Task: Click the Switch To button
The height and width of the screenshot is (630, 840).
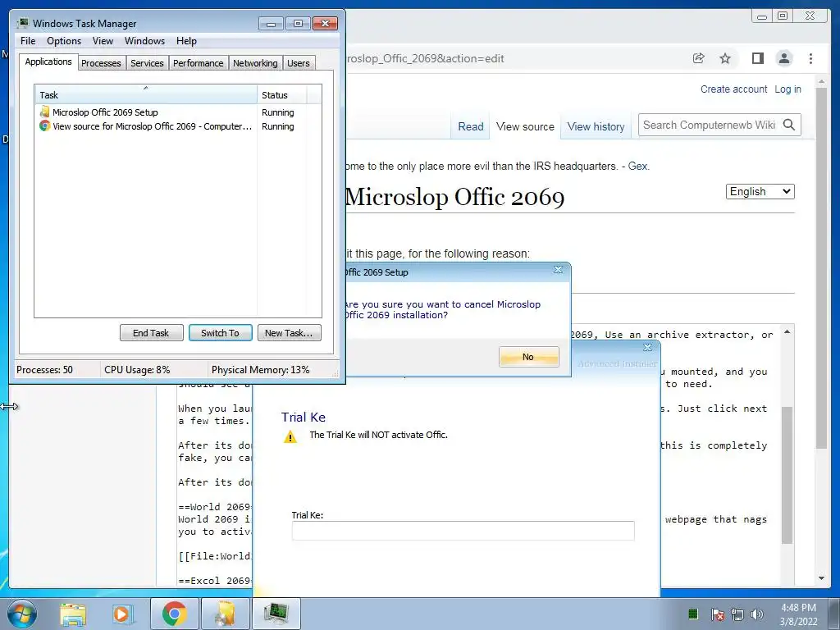Action: click(x=220, y=333)
